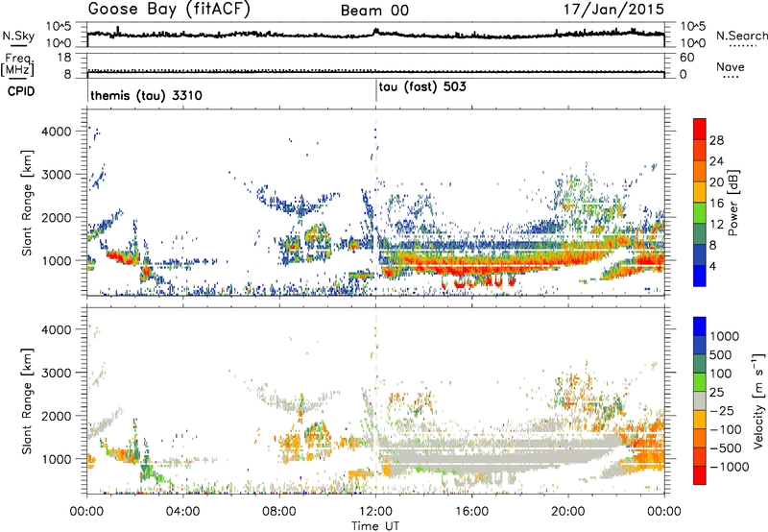This screenshot has height=532, width=768.
Task: Click the '20:00' time axis tick label
Action: point(568,512)
